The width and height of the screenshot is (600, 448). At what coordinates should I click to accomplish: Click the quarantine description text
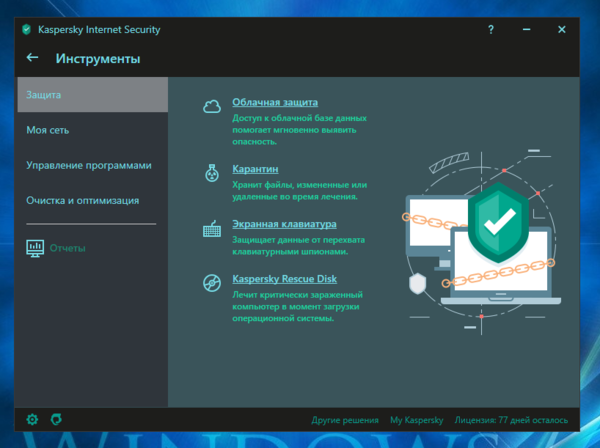[300, 191]
